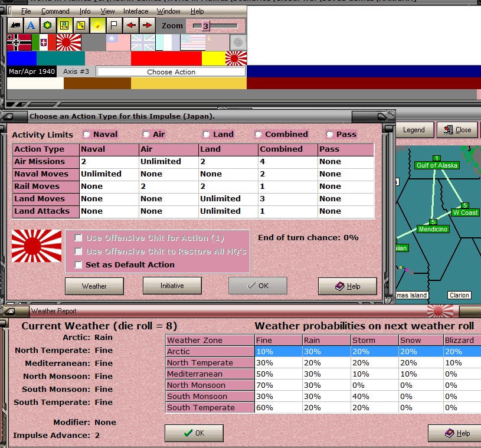The height and width of the screenshot is (448, 481).
Task: Click the locomotive icon in the toolbar
Action: pyautogui.click(x=15, y=25)
